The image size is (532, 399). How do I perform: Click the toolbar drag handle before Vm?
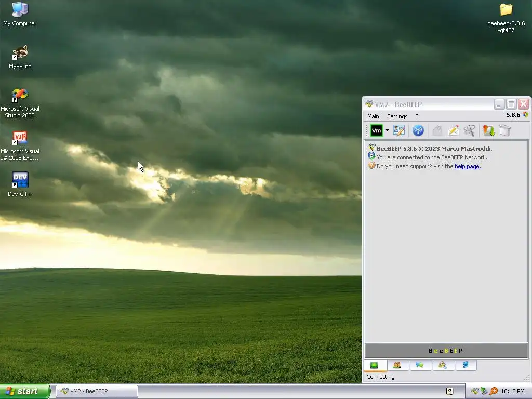coord(366,130)
